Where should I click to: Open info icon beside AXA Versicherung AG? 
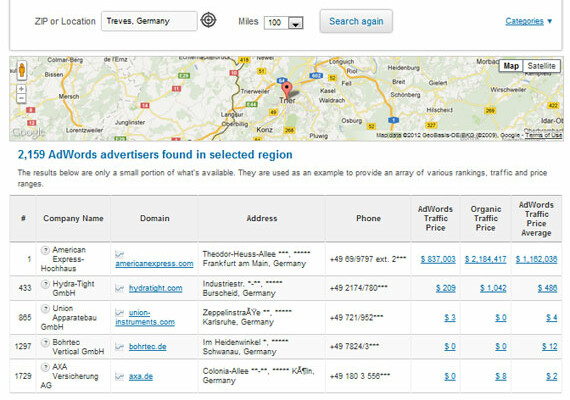coord(45,367)
